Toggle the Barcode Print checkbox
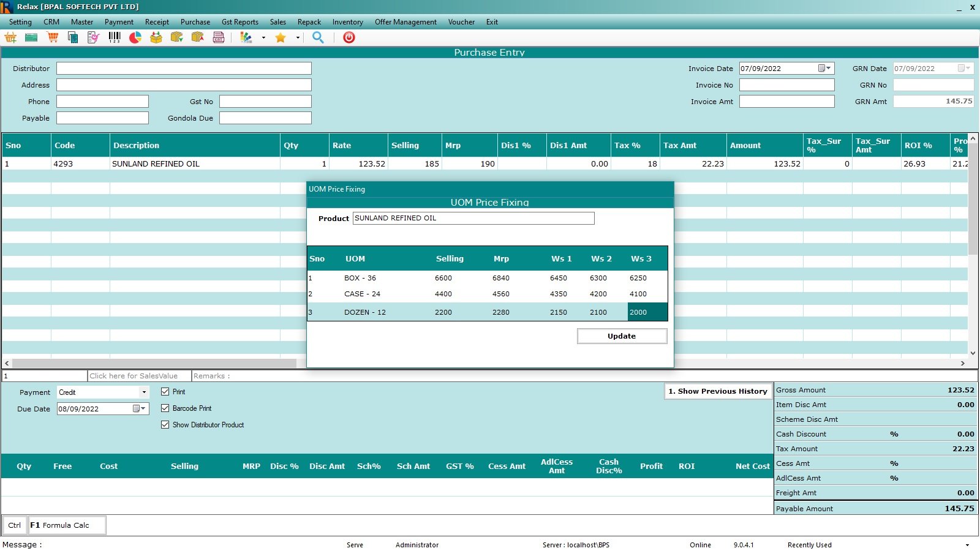Screen dimensions: 980x551 pos(165,408)
